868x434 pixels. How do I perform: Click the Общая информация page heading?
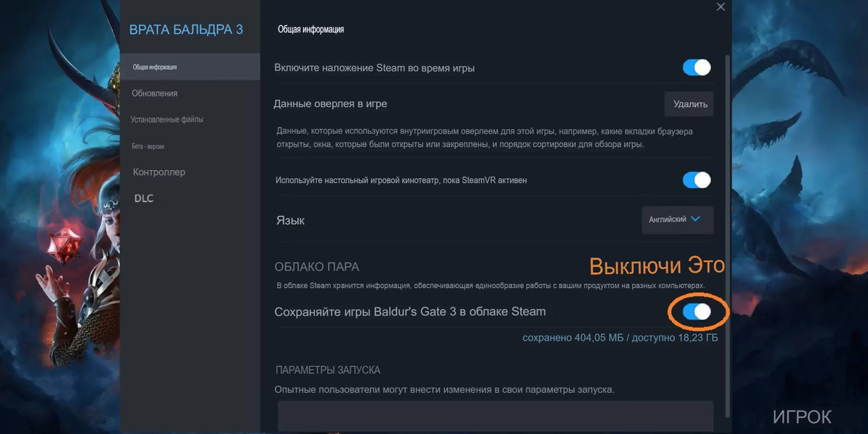point(311,30)
